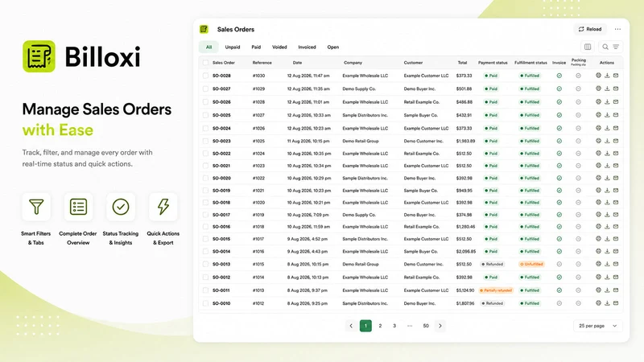The height and width of the screenshot is (362, 644).
Task: Select the checkbox for SO-0026
Action: [205, 102]
